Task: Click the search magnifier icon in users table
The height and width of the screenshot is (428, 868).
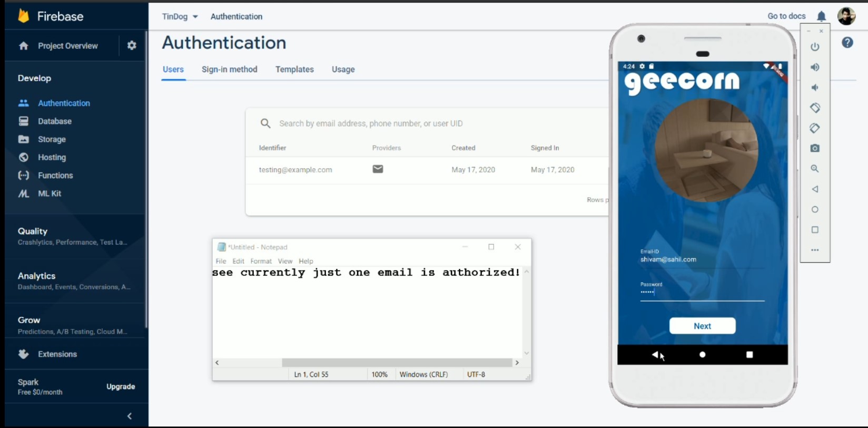Action: [x=265, y=123]
